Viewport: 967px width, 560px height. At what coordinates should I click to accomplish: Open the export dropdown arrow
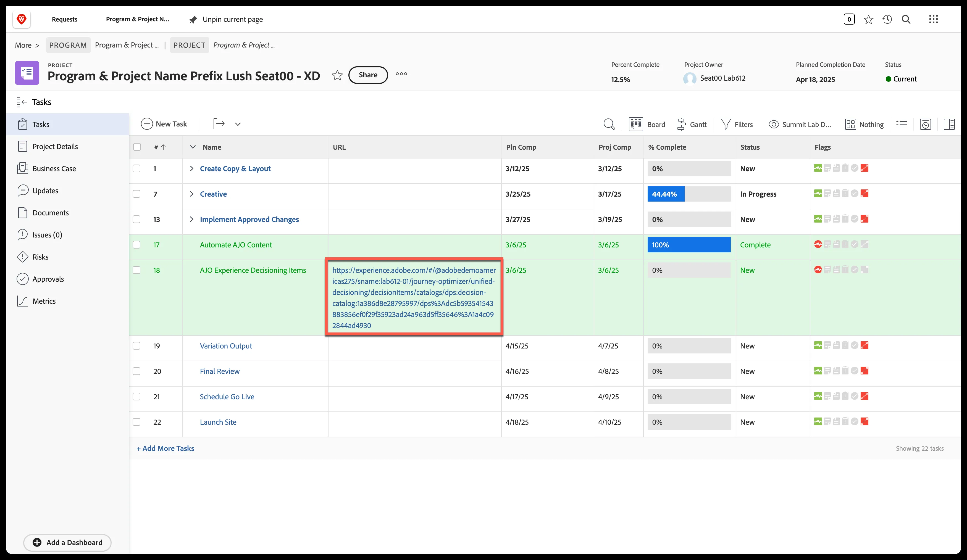tap(238, 124)
